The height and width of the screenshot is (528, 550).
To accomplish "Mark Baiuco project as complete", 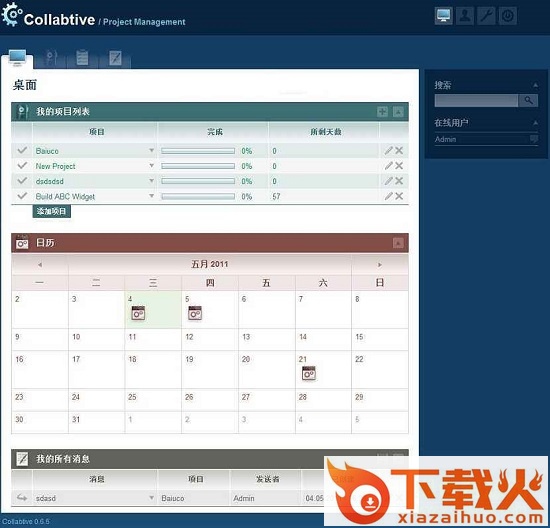I will (22, 150).
